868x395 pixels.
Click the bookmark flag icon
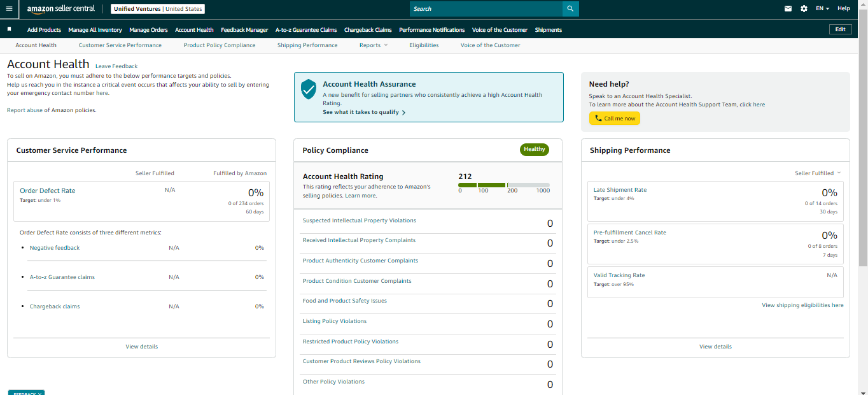pyautogui.click(x=10, y=29)
